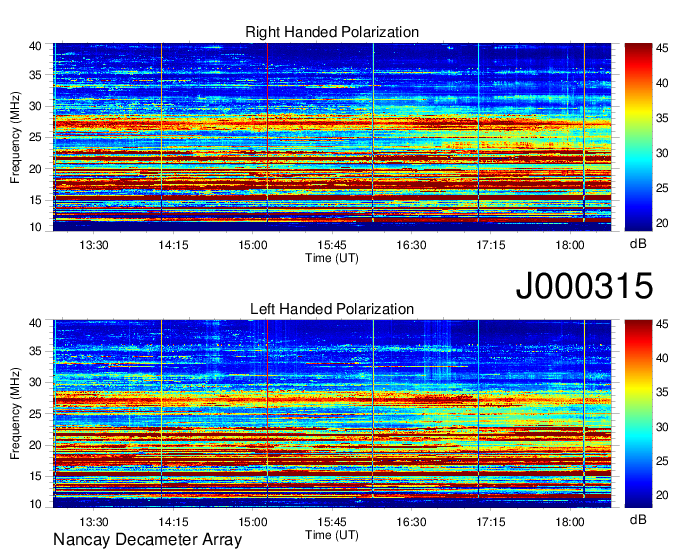Image resolution: width=680 pixels, height=552 pixels.
Task: Click the 'Nancay Decameter Array' caption
Action: (x=147, y=539)
